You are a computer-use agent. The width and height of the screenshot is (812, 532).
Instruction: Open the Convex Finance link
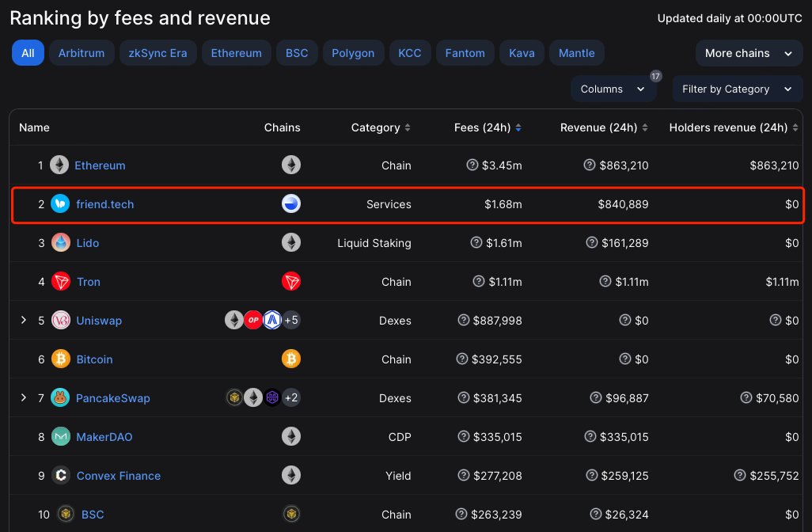[119, 476]
